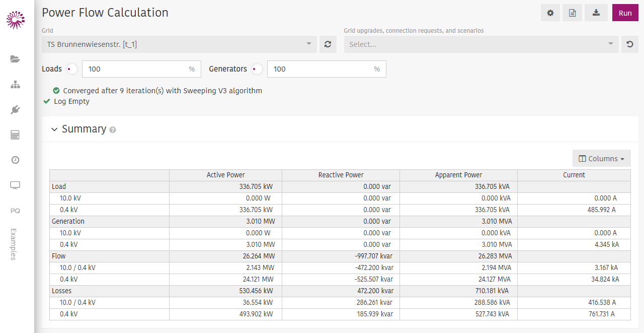Click the Apparent Power column header
644x333 pixels.
458,175
